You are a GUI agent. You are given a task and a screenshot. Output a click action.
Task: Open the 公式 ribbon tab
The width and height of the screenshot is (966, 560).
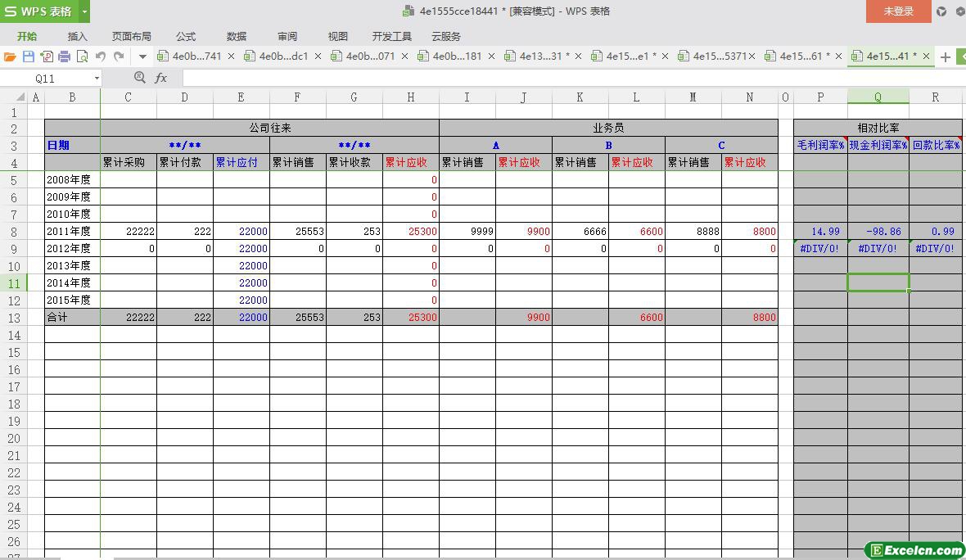(186, 36)
